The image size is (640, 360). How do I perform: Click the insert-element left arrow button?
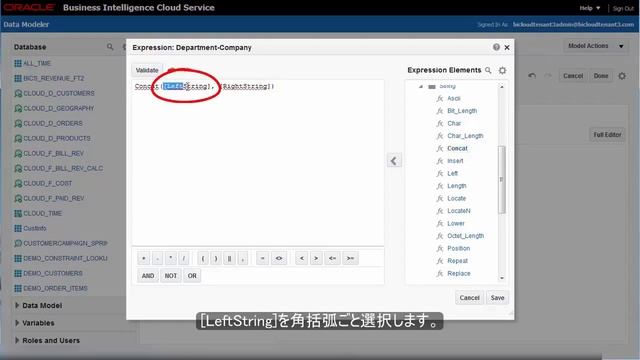pos(394,161)
